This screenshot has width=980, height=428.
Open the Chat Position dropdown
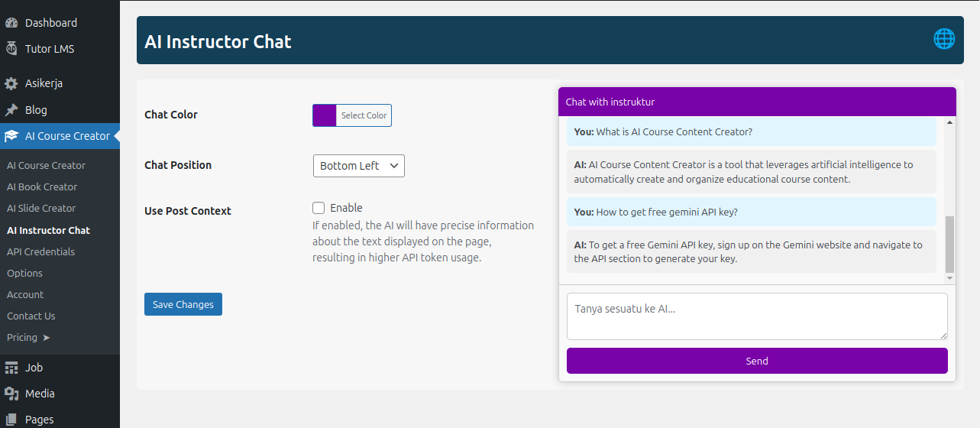(358, 166)
